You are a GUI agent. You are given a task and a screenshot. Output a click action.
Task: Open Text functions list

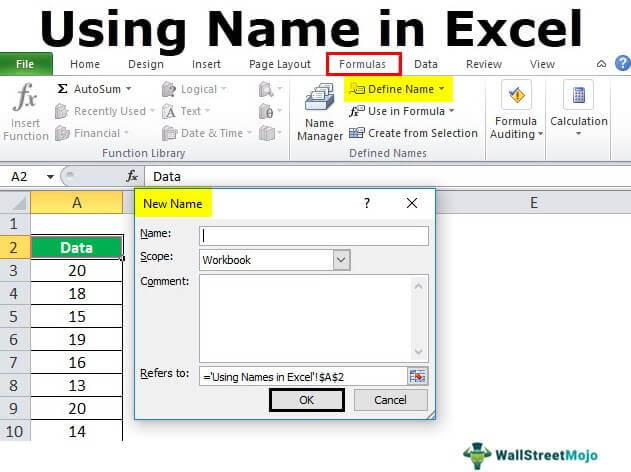(x=186, y=111)
